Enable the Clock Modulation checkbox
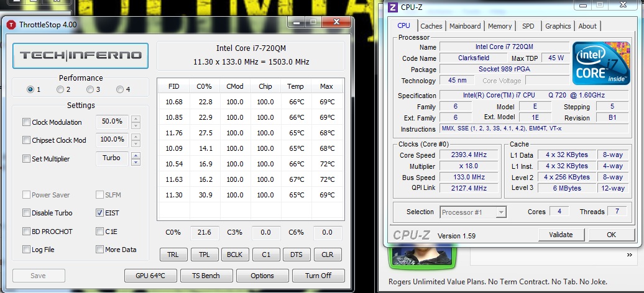The width and height of the screenshot is (644, 293). [26, 122]
